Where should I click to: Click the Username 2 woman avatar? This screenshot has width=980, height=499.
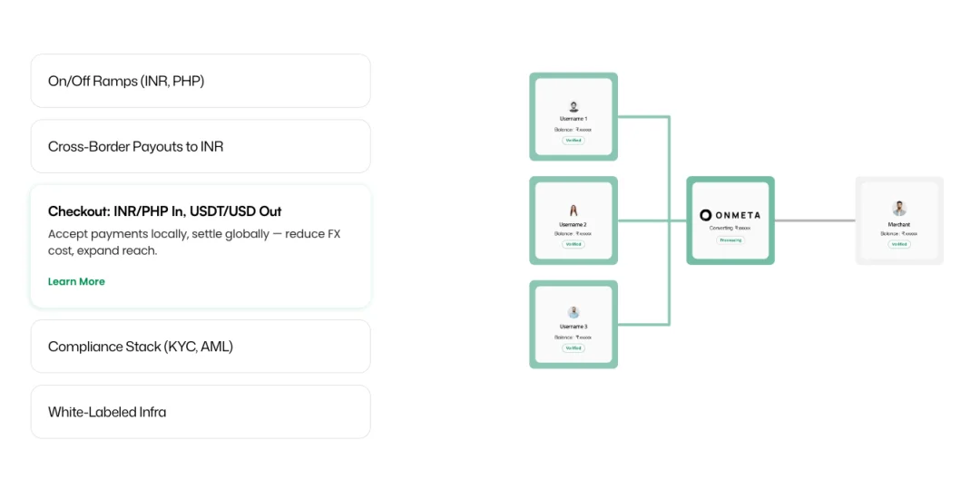coord(573,211)
